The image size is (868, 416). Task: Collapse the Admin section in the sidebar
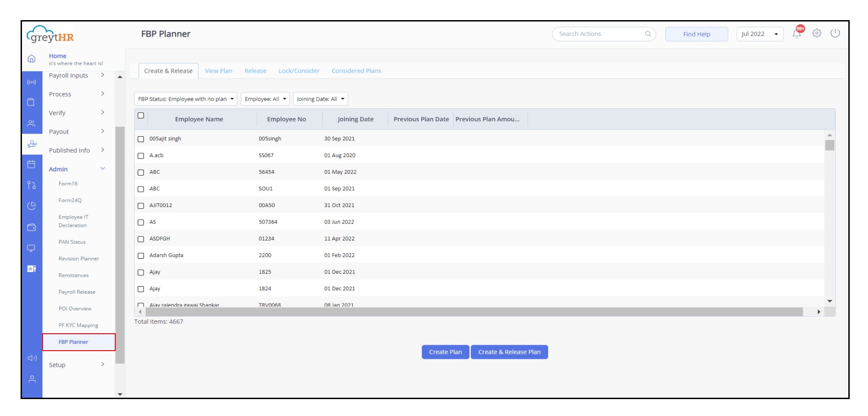point(102,169)
